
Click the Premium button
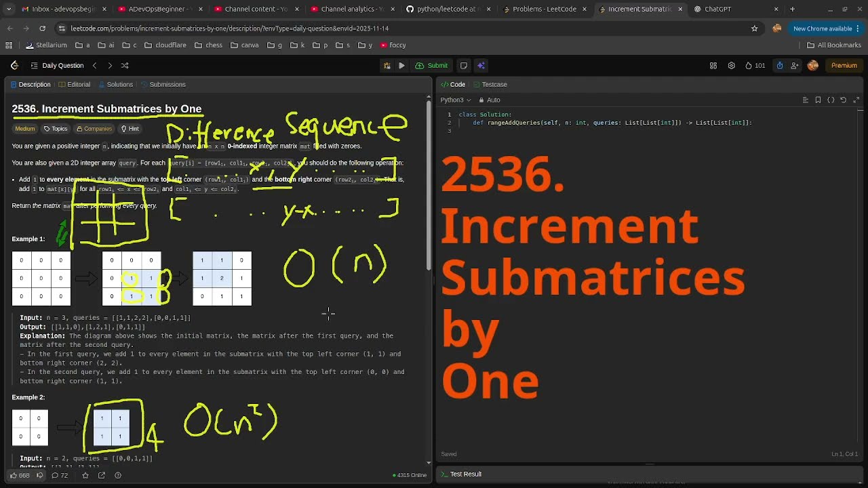point(844,66)
